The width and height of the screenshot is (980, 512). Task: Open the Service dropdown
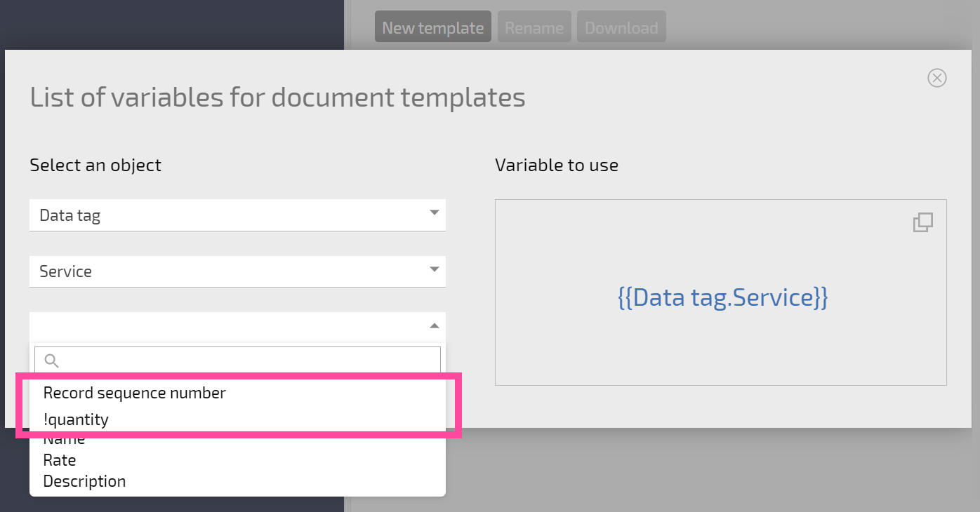[x=237, y=271]
